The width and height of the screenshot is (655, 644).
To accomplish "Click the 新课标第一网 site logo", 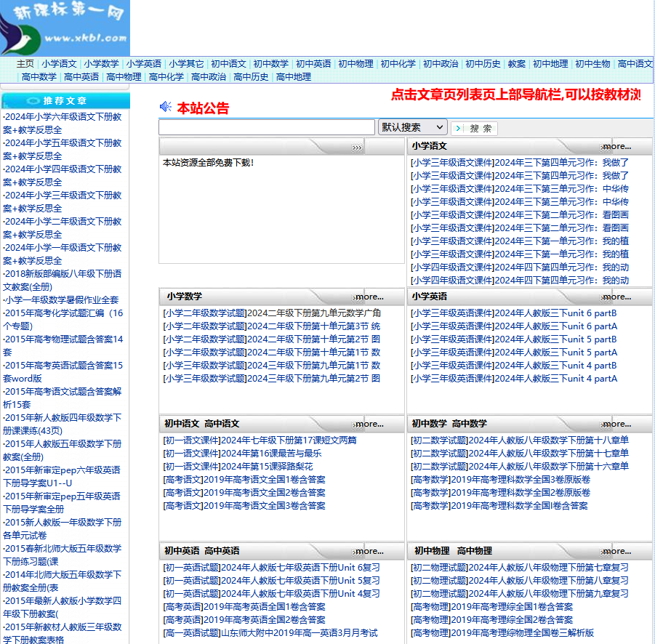I will tap(65, 28).
